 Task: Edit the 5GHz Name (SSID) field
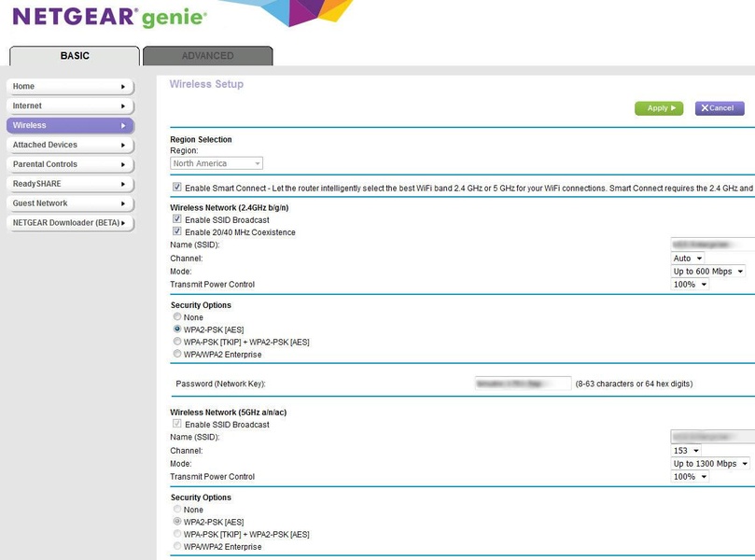[713, 437]
